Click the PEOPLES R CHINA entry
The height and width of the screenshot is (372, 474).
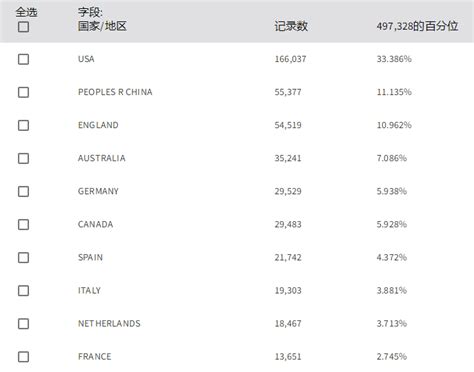(115, 92)
